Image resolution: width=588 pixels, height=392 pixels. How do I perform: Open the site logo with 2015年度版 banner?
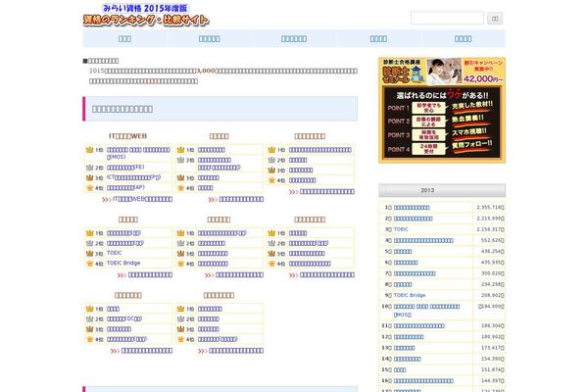click(x=146, y=16)
